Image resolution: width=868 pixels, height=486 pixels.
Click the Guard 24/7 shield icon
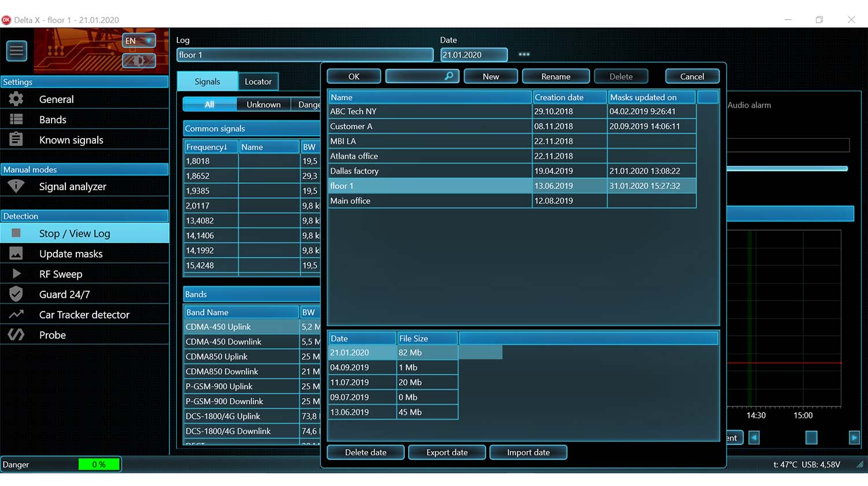(x=16, y=294)
